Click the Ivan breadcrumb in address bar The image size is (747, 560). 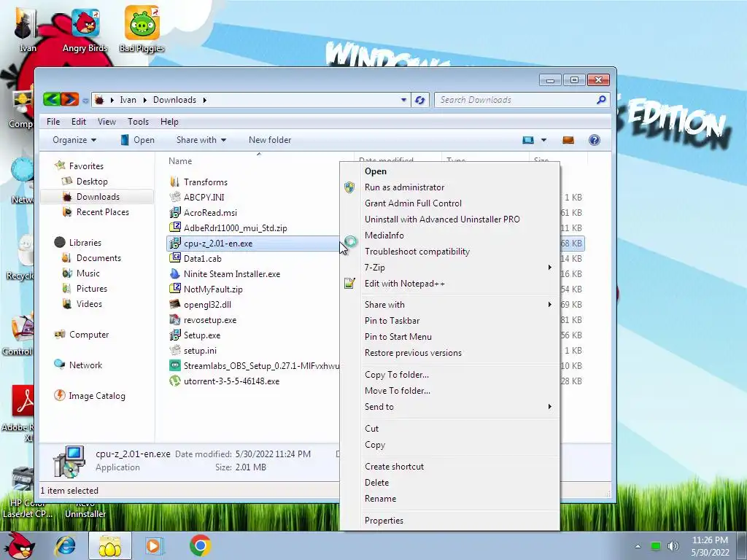128,100
